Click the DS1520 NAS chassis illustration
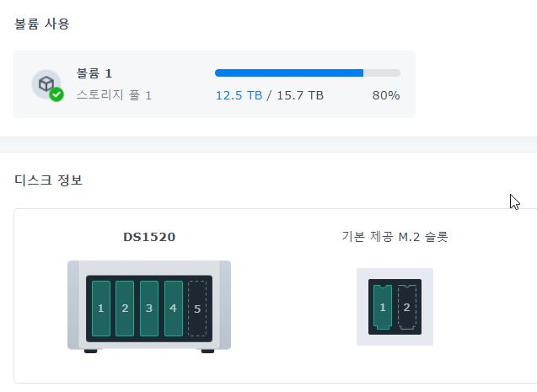The height and width of the screenshot is (392, 537). (149, 307)
